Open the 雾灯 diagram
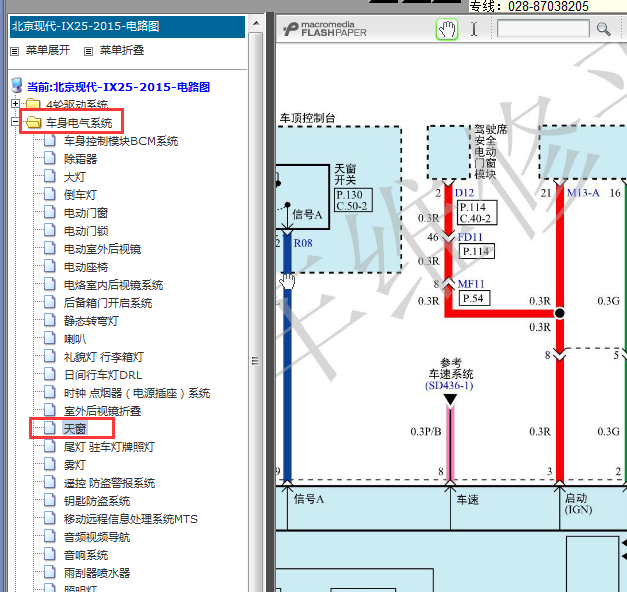The width and height of the screenshot is (627, 592). tap(75, 465)
